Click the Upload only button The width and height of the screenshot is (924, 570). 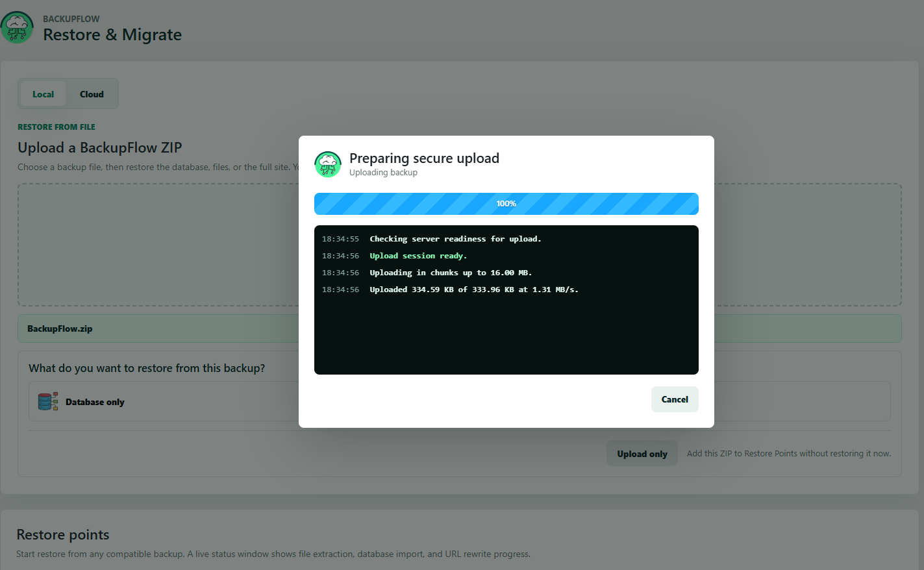642,454
